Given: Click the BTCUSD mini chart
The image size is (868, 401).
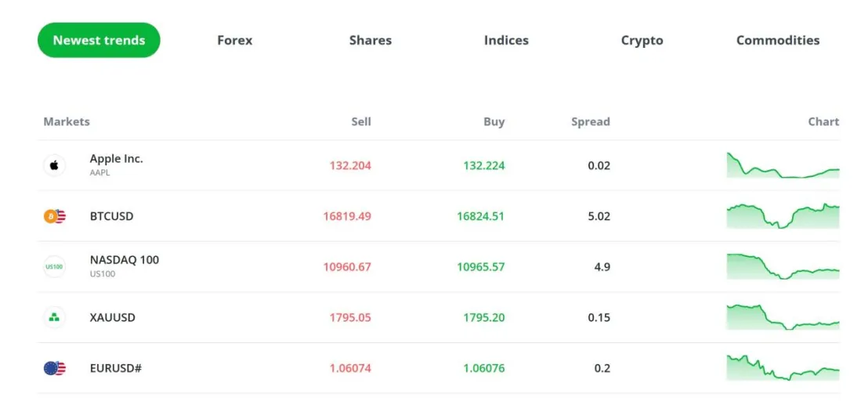Looking at the screenshot, I should click(x=783, y=215).
